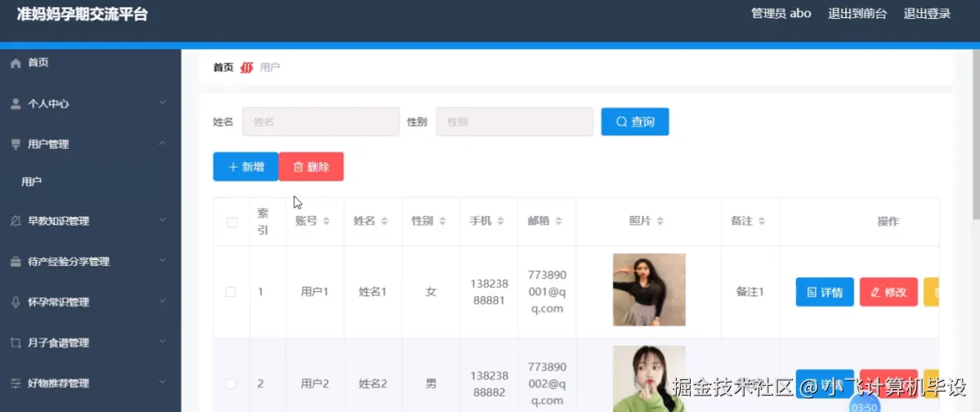The image size is (980, 412).
Task: Sort by 手机 column arrows
Action: pos(500,222)
